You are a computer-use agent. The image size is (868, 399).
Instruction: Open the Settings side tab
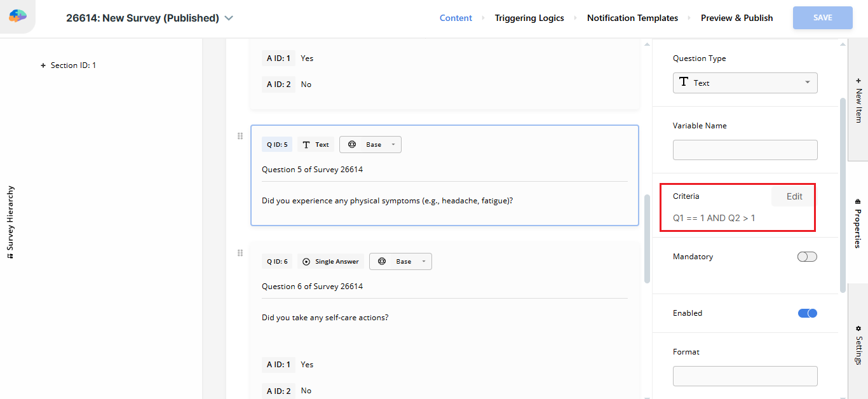858,344
